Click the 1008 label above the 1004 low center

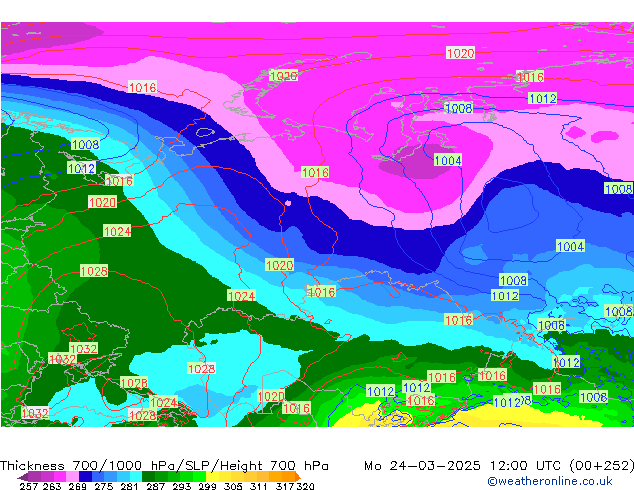(x=459, y=108)
